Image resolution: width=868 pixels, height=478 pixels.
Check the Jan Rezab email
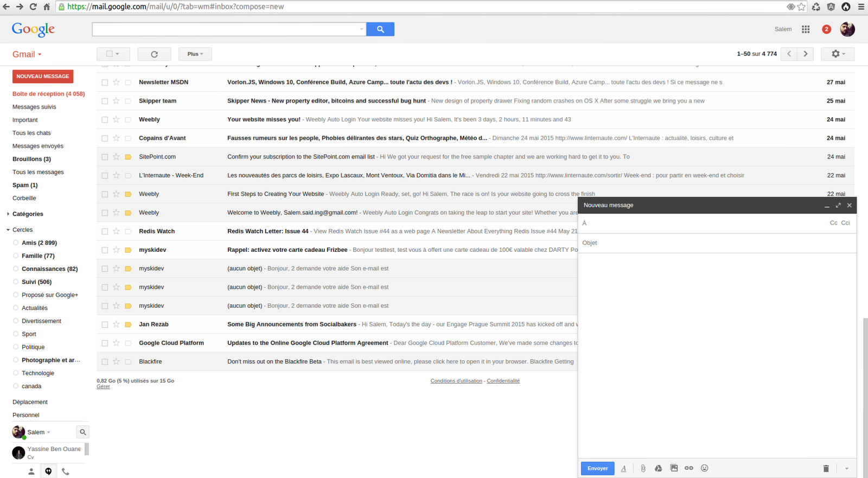[x=105, y=324]
